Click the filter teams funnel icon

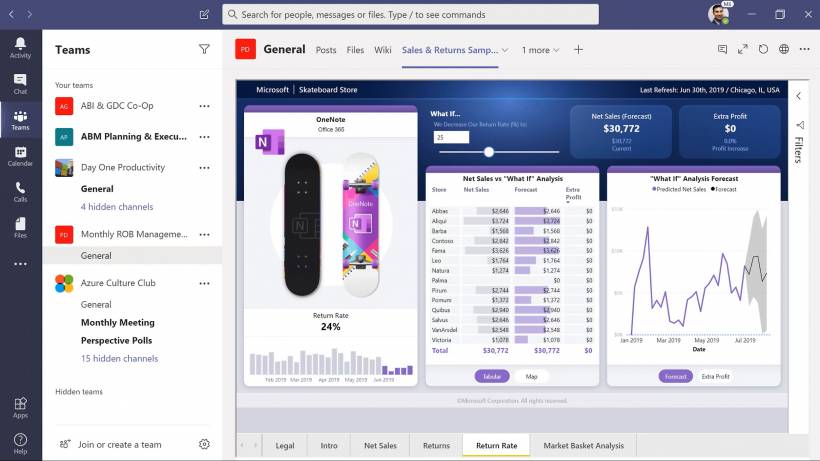tap(205, 49)
